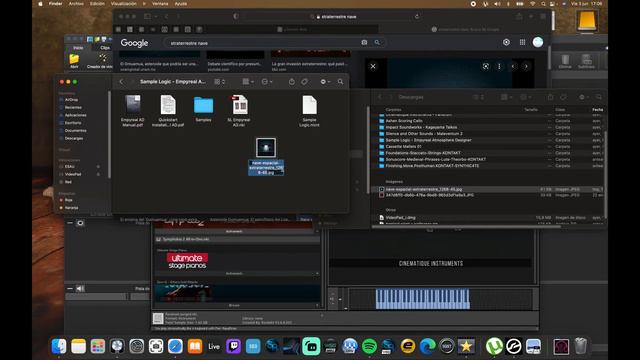The width and height of the screenshot is (640, 360).
Task: Open Launchpad in the Dock
Action: (x=98, y=346)
